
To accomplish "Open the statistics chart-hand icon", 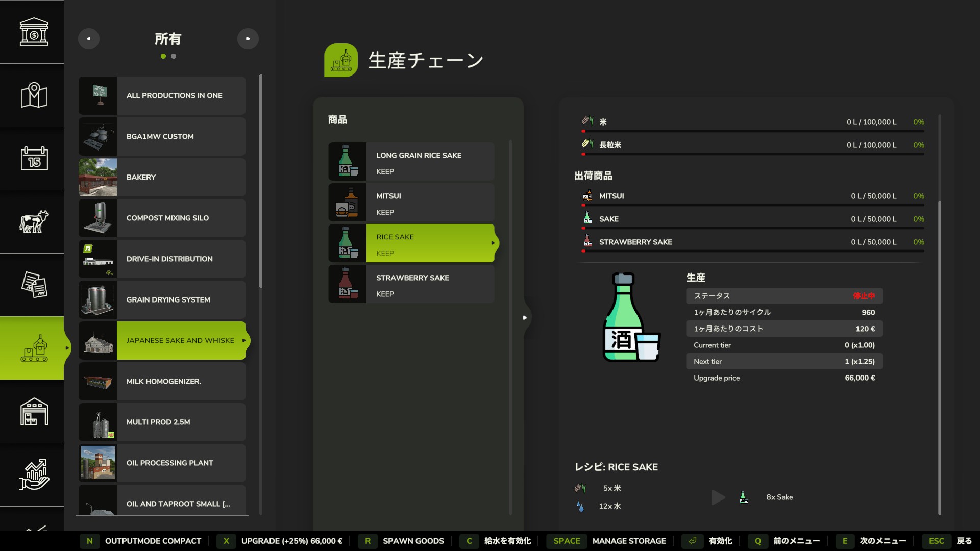I will coord(34,474).
